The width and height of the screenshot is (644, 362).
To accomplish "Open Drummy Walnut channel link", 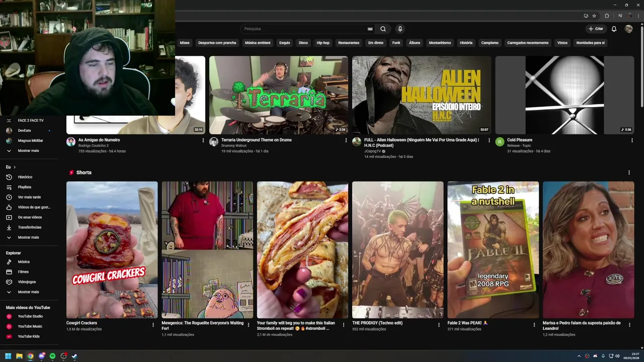I will [234, 146].
